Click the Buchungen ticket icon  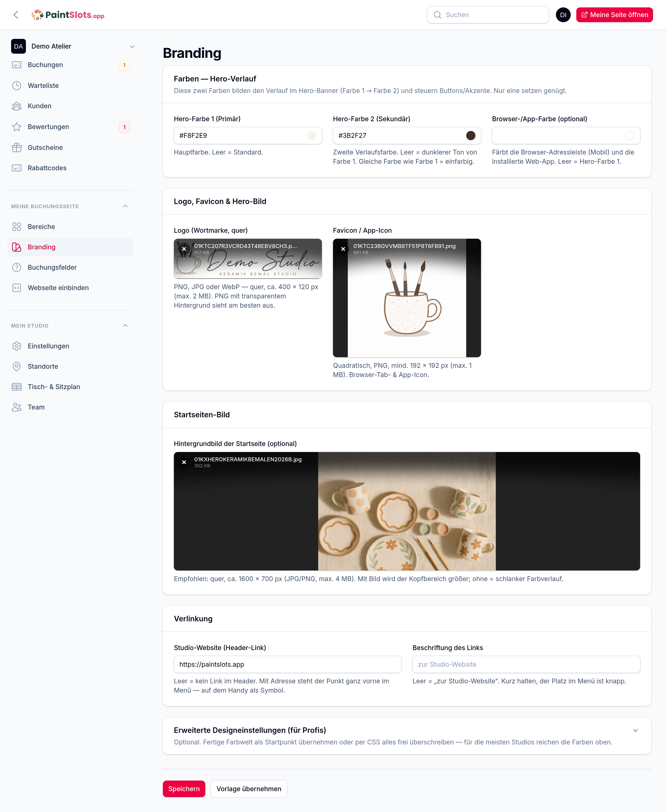16,65
